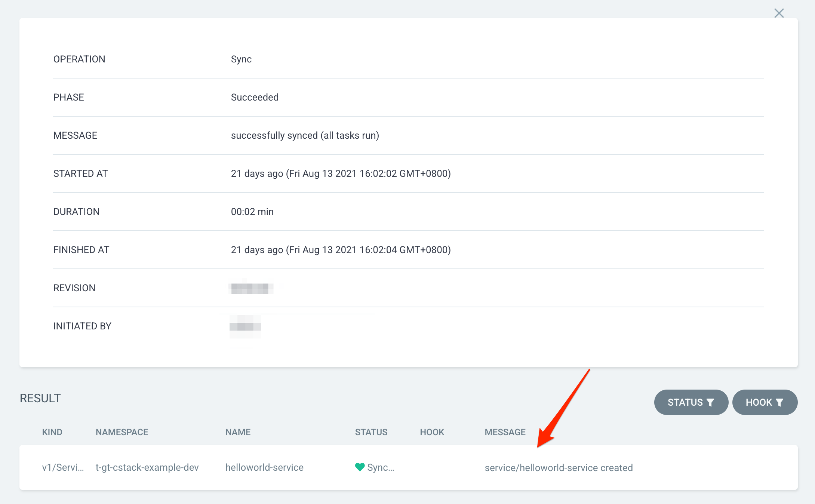Viewport: 815px width, 504px height.
Task: Open the STATUS filter dropdown
Action: pos(691,402)
